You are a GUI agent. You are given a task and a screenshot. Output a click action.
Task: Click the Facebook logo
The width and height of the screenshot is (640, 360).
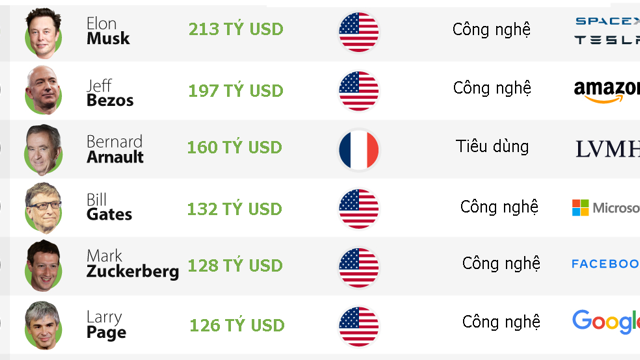click(605, 264)
